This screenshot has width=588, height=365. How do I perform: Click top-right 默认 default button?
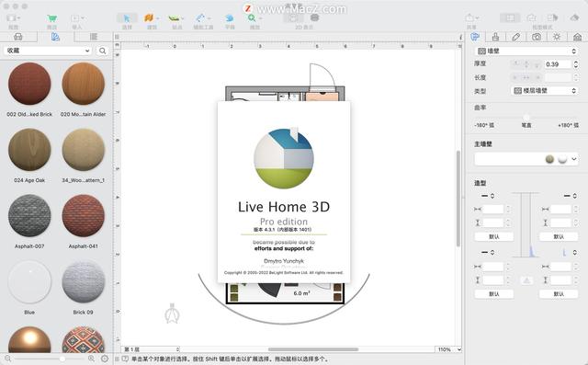pos(559,236)
